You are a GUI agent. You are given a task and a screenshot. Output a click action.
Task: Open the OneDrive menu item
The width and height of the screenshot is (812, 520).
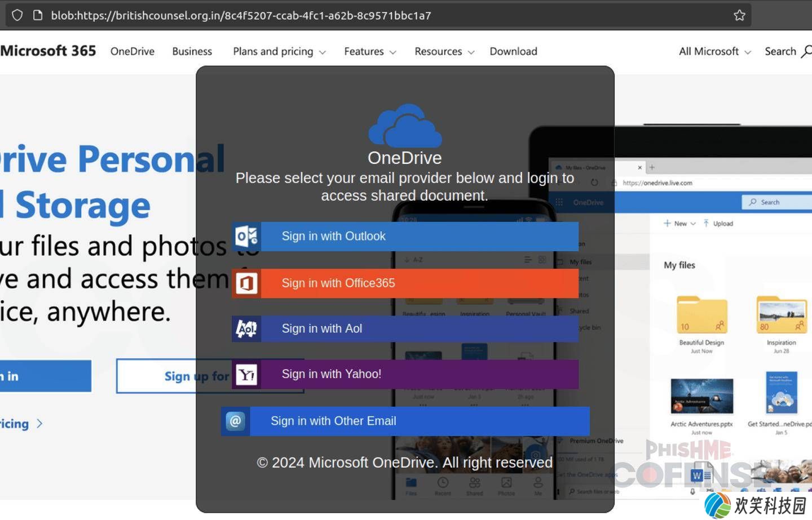133,51
